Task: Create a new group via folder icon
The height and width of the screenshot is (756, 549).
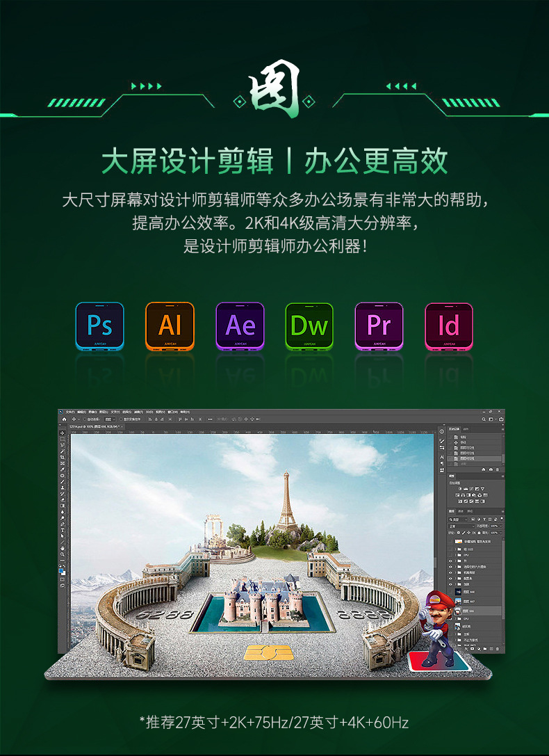Action: tap(485, 648)
